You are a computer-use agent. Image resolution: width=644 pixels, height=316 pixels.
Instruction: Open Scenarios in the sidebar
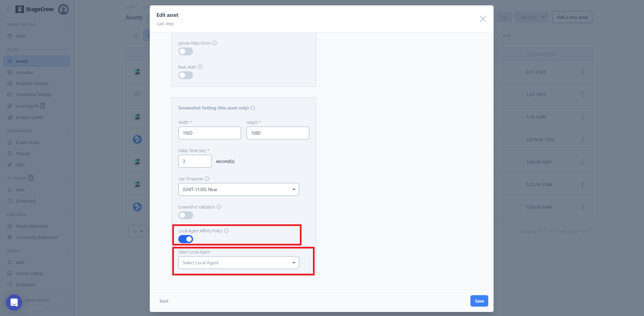tap(25, 72)
